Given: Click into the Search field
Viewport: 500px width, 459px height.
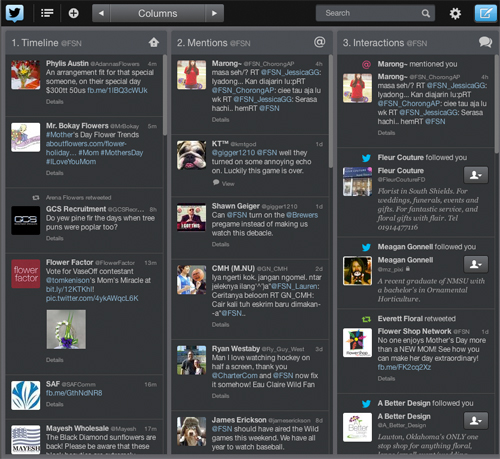Looking at the screenshot, I should (x=375, y=13).
